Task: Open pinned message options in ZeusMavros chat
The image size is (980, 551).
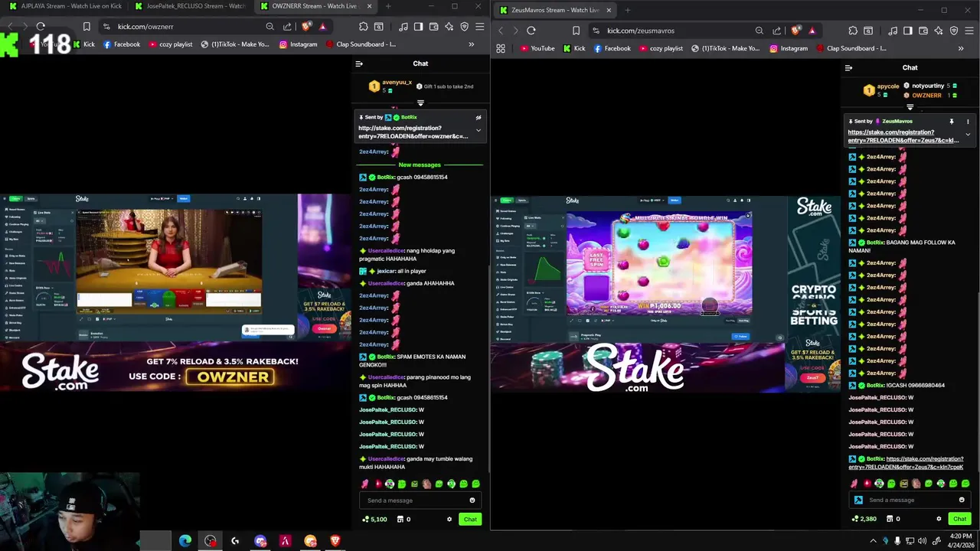Action: 968,122
